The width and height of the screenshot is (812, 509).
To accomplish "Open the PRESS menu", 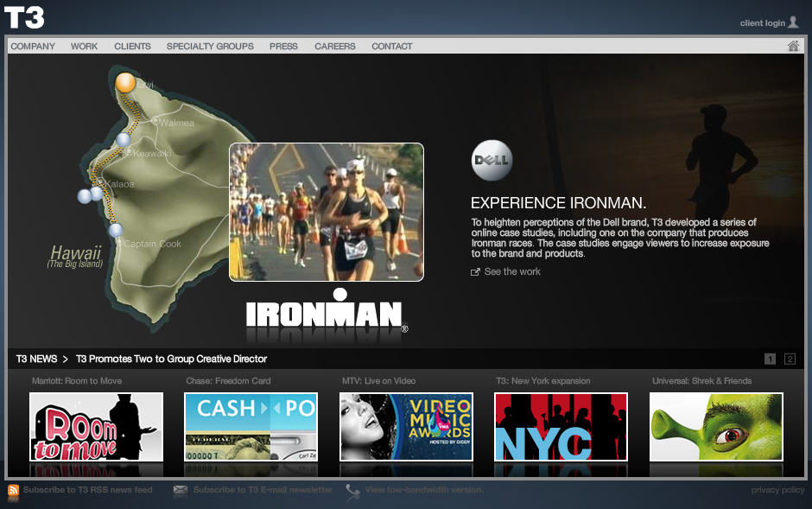I will [x=283, y=46].
